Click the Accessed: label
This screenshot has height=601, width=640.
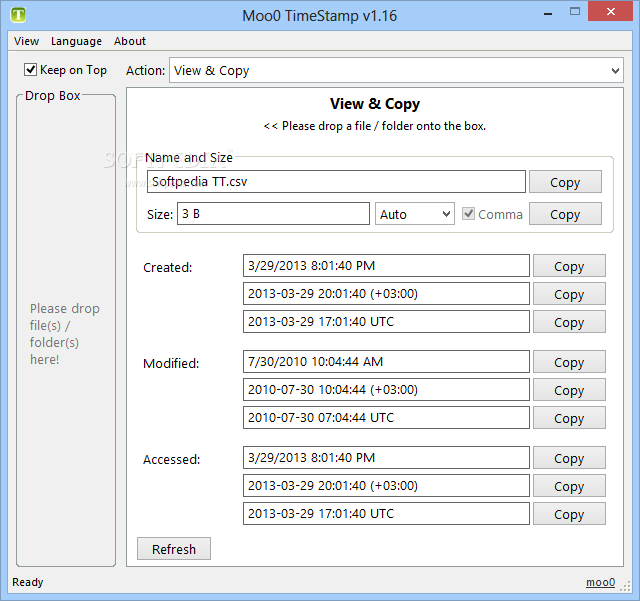click(171, 459)
